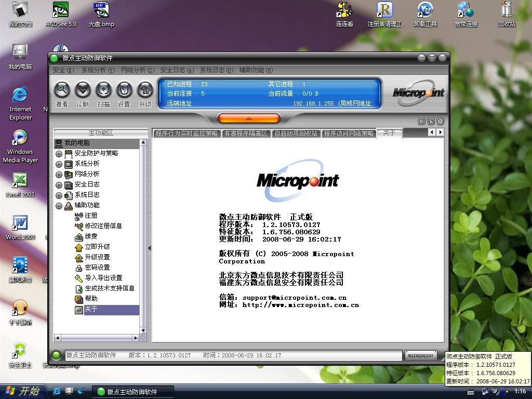This screenshot has height=399, width=532.
Task: Show previous tabs with left arrow
Action: pos(432,132)
